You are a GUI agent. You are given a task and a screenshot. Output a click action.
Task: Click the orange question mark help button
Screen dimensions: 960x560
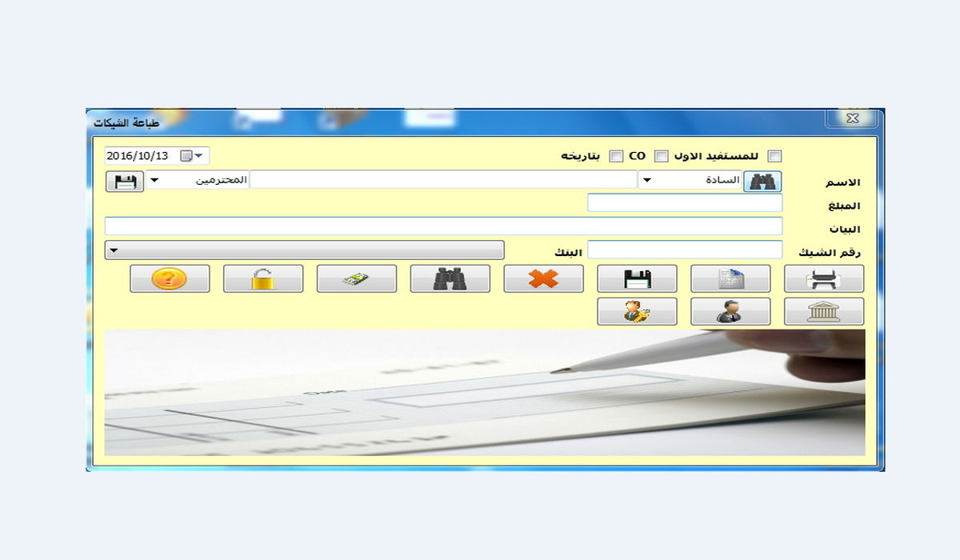(x=169, y=278)
